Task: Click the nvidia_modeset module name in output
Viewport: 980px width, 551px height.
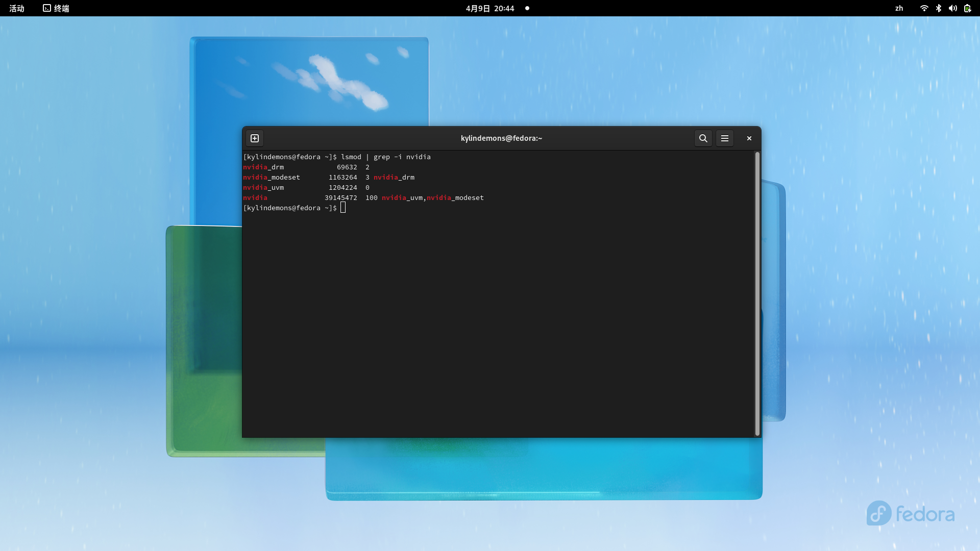Action: pos(272,178)
